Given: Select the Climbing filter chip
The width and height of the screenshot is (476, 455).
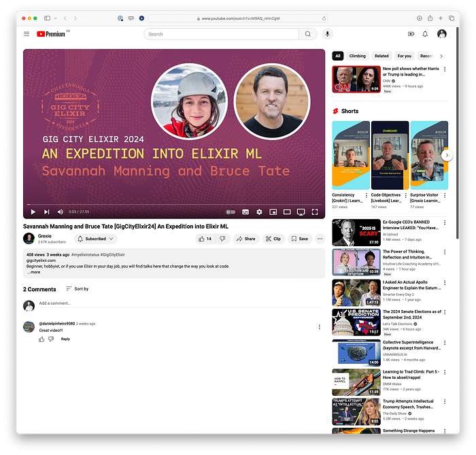Looking at the screenshot, I should click(357, 56).
